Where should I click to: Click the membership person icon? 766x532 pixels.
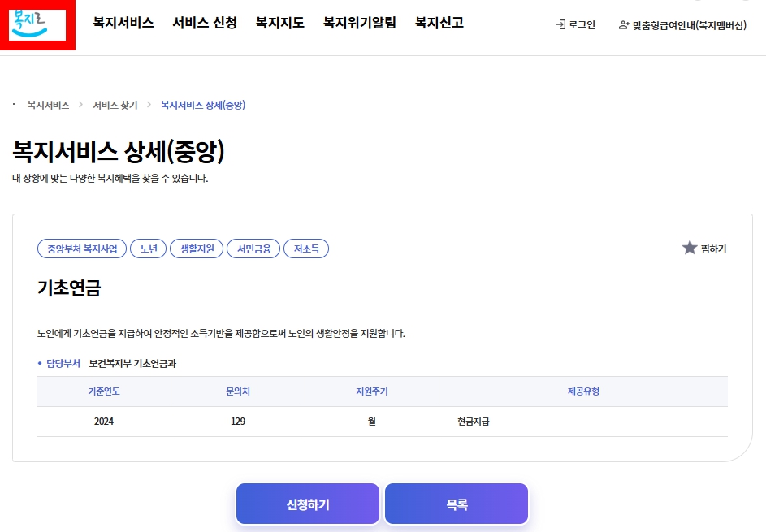624,25
